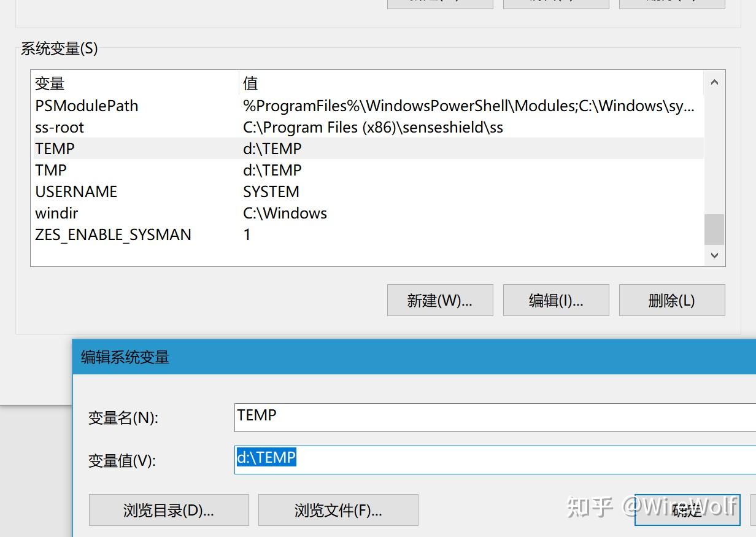
Task: Click inside the 变量名(N) input field
Action: (x=430, y=415)
